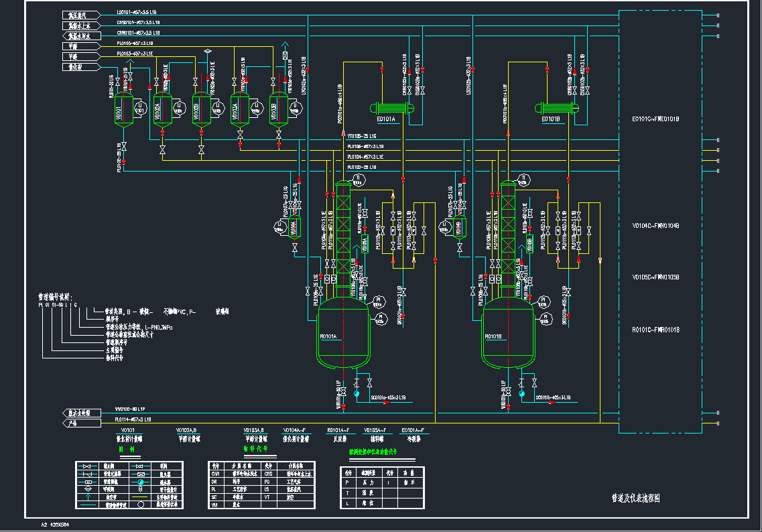Click the cyan steam trap below R0101A
Image resolution: width=762 pixels, height=532 pixels.
(x=355, y=395)
